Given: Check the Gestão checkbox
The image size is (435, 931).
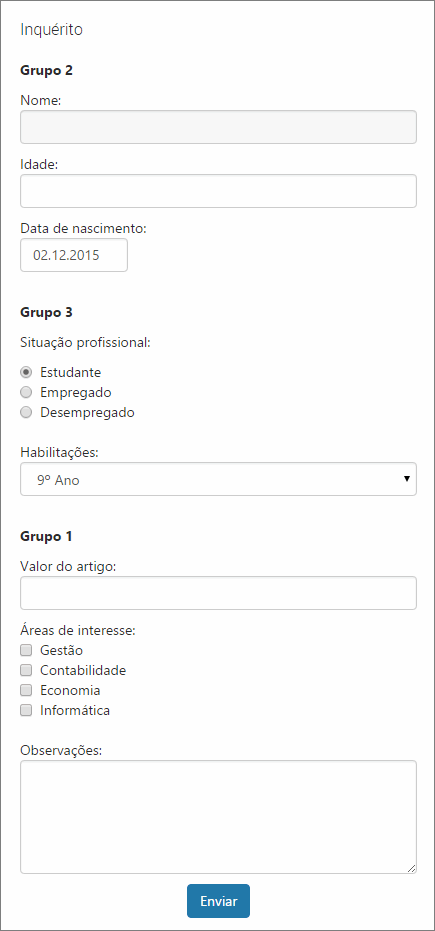Looking at the screenshot, I should (26, 650).
